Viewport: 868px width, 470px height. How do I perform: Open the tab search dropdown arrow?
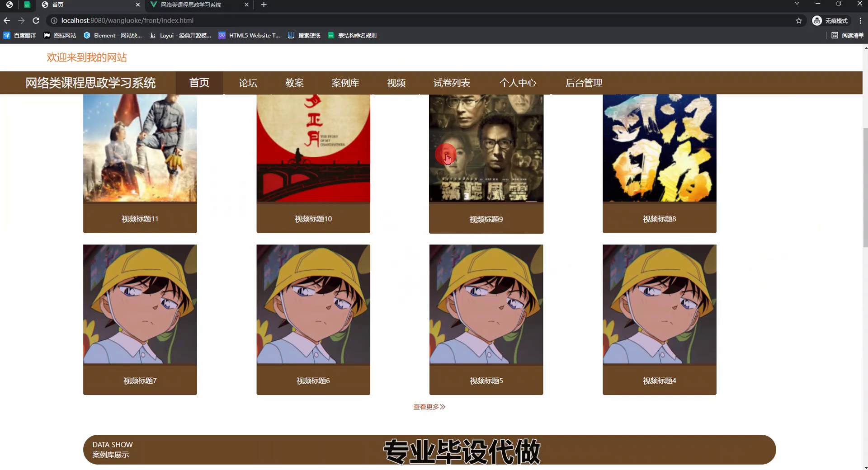coord(797,4)
